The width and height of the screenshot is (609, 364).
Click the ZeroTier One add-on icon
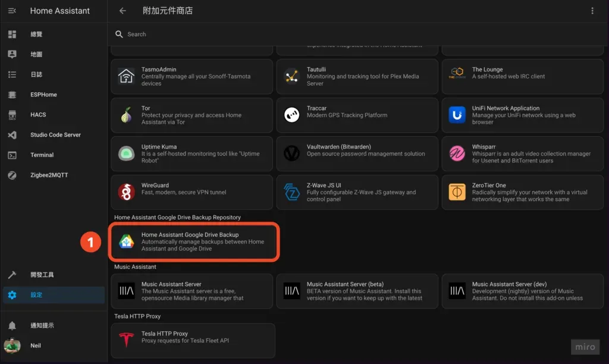pyautogui.click(x=457, y=192)
